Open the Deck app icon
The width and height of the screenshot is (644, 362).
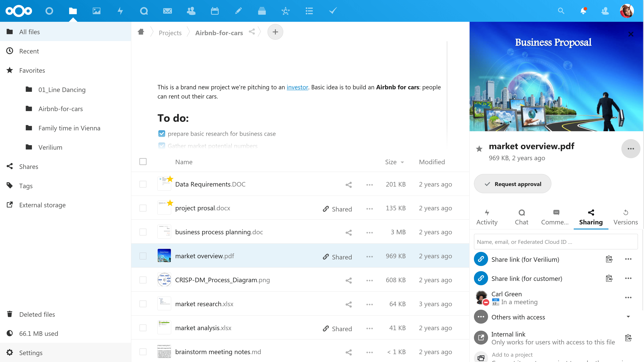click(x=262, y=11)
